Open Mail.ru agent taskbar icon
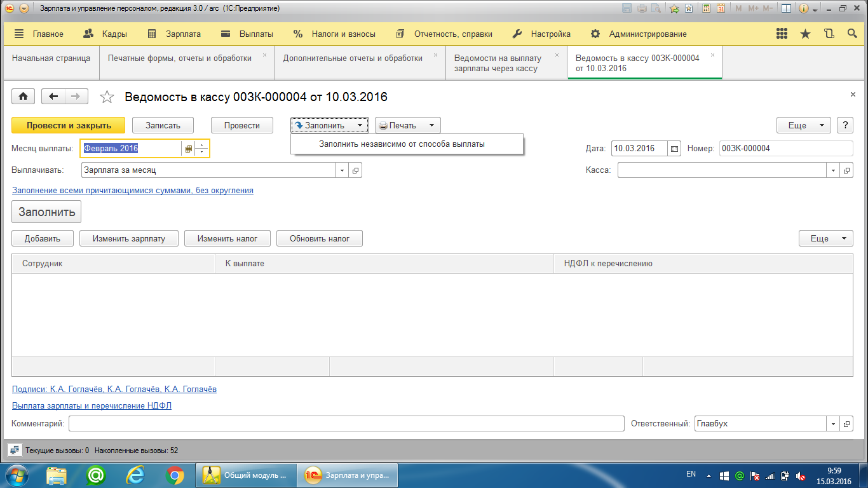The width and height of the screenshot is (868, 488). [96, 475]
